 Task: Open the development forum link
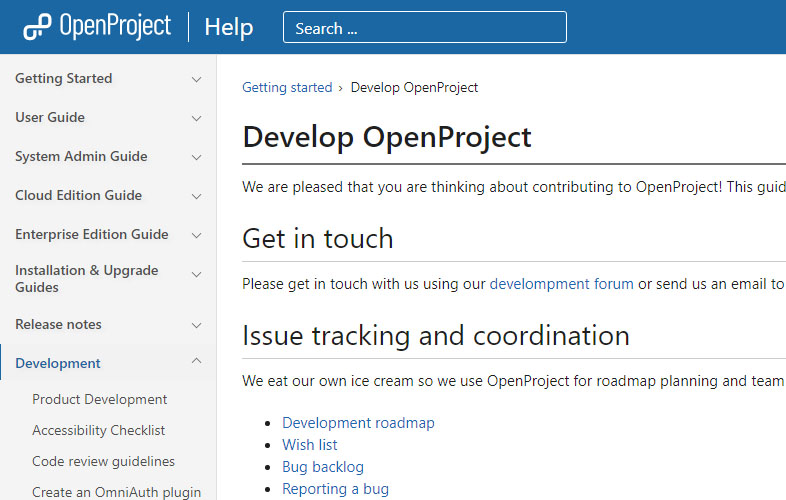pos(561,284)
